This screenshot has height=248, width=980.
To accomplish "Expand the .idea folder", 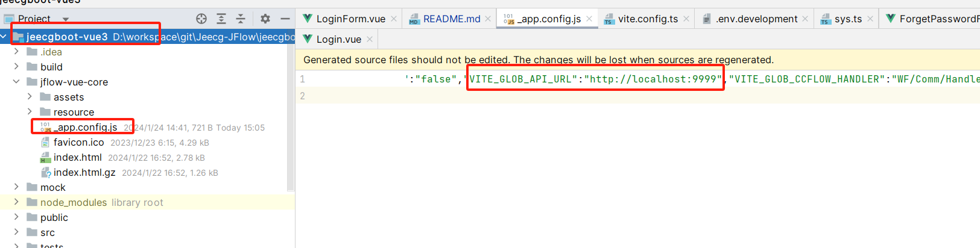I will [x=16, y=52].
